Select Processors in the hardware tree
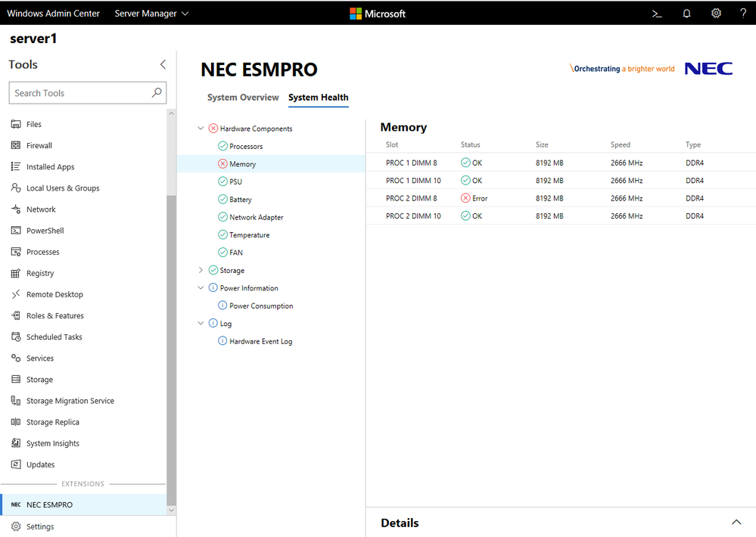The image size is (756, 537). pyautogui.click(x=246, y=146)
